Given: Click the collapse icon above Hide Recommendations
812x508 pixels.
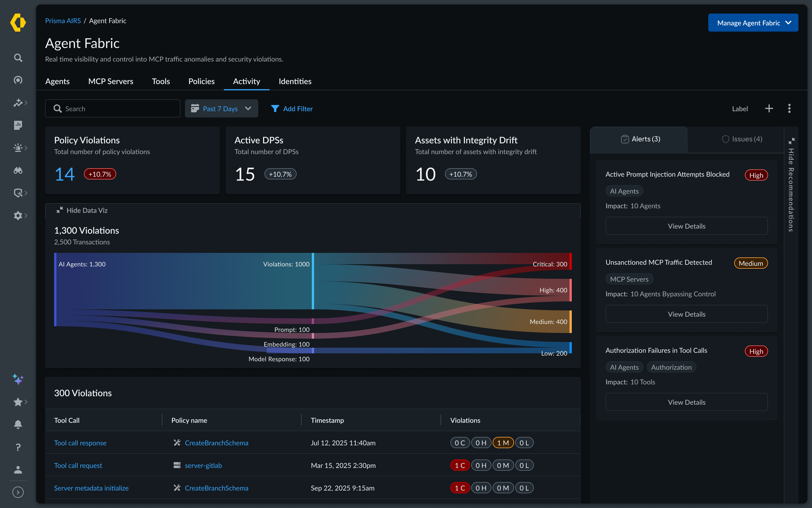Looking at the screenshot, I should pyautogui.click(x=791, y=141).
